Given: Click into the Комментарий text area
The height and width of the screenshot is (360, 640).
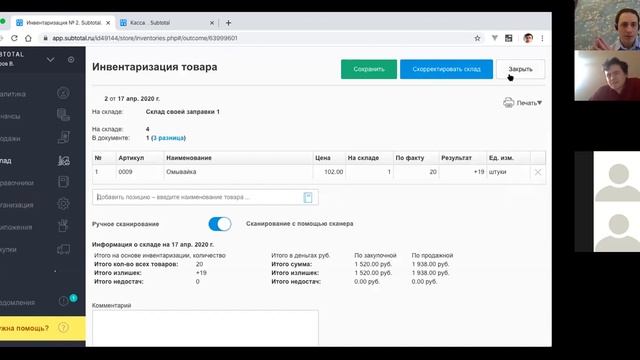Looking at the screenshot, I should pos(205,328).
